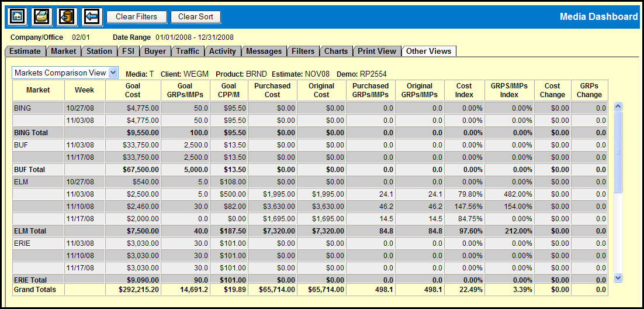Click the BUF market cell
Viewport: 644px width, 309px height.
click(x=39, y=145)
